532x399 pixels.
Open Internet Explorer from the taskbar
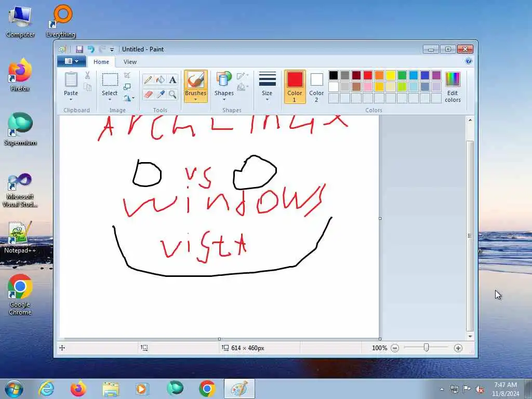[46, 389]
